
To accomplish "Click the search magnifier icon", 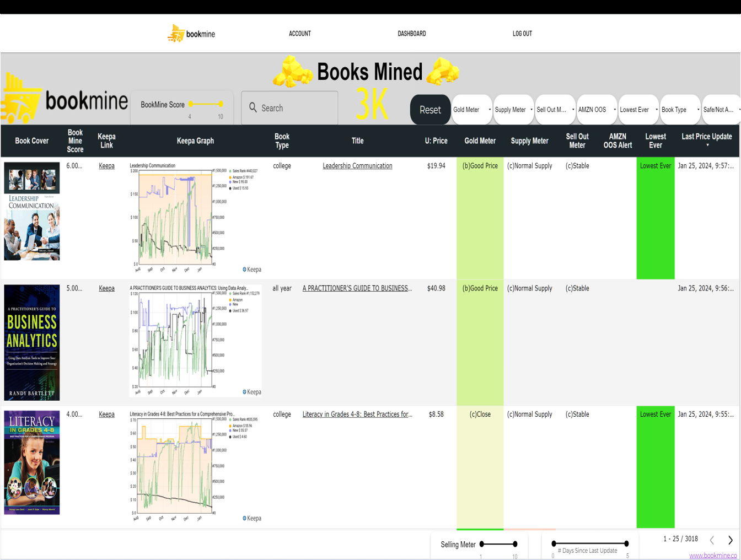I will pyautogui.click(x=253, y=107).
